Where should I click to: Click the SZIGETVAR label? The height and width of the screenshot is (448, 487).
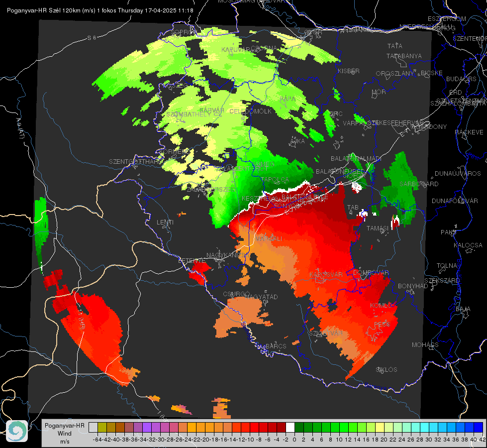(x=325, y=333)
